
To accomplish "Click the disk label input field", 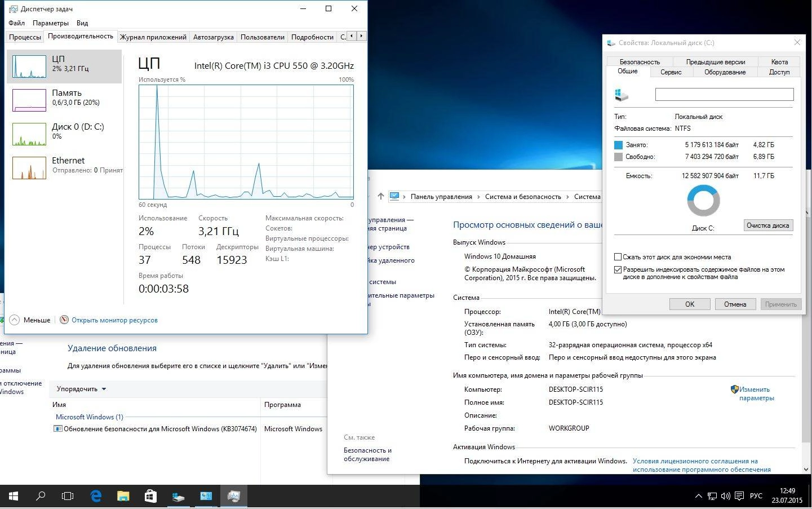I will [x=724, y=94].
